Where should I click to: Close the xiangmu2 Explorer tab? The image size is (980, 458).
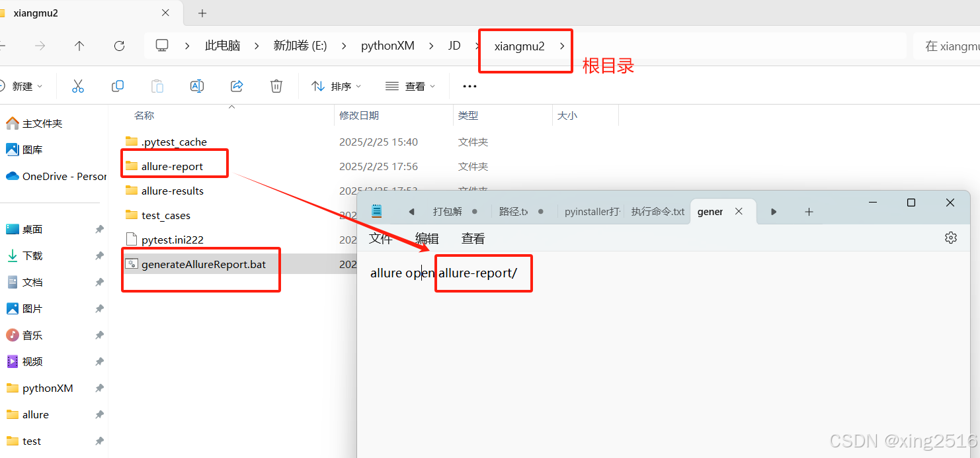point(165,13)
